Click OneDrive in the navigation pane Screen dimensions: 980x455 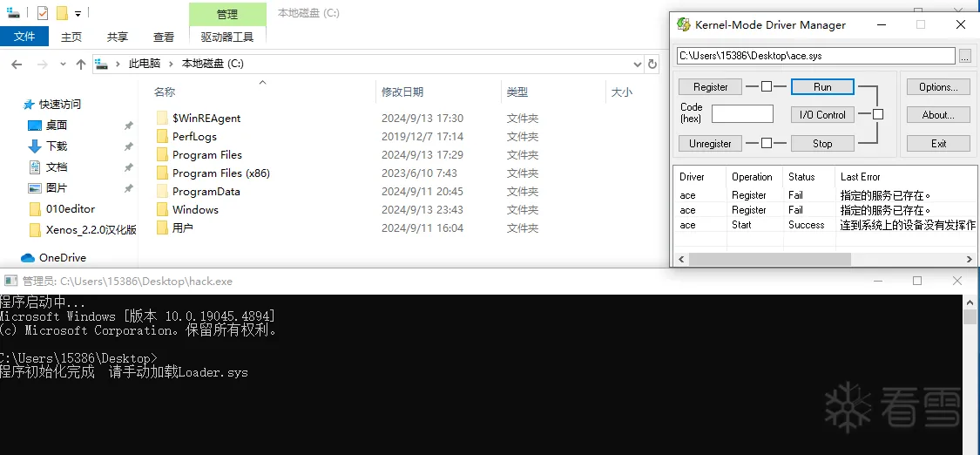[x=63, y=257]
